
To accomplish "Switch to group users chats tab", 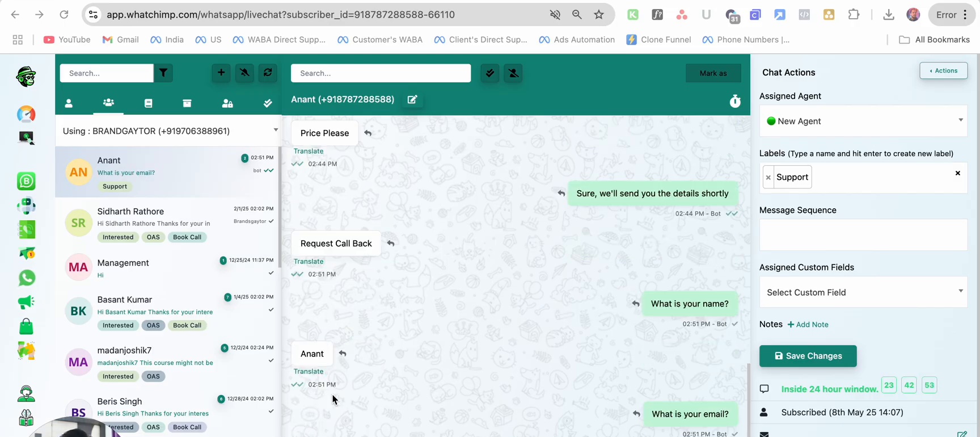I will pos(108,103).
